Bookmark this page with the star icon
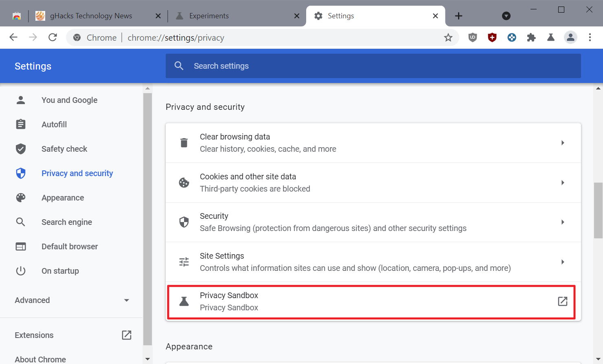This screenshot has height=364, width=603. click(448, 38)
